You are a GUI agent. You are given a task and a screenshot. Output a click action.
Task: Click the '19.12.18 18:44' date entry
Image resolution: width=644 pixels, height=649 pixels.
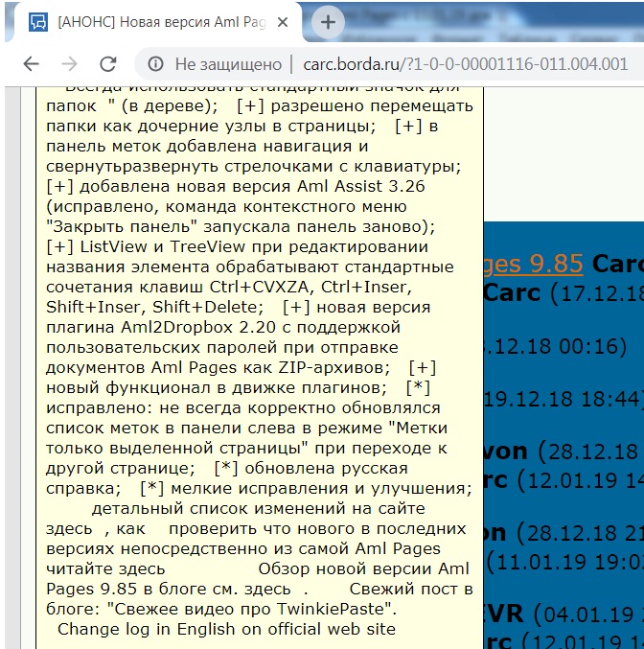click(563, 399)
